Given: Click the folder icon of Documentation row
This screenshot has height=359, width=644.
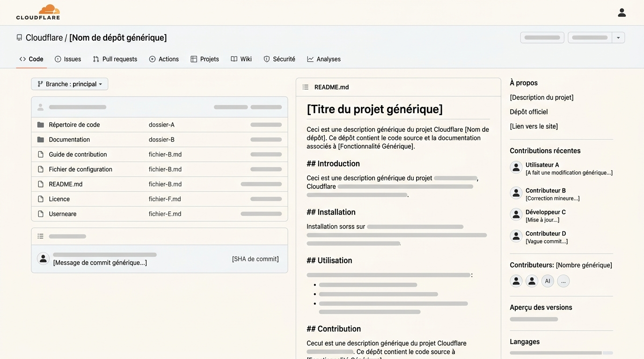Looking at the screenshot, I should pyautogui.click(x=41, y=140).
